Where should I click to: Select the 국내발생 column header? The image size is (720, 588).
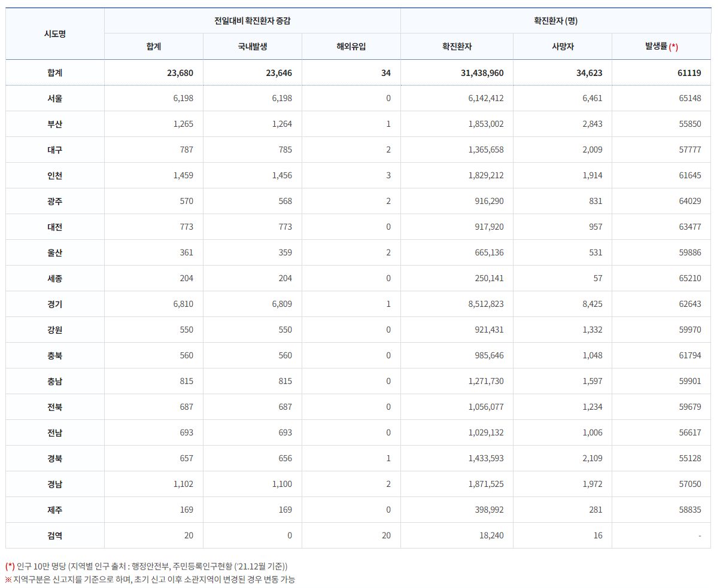[252, 47]
